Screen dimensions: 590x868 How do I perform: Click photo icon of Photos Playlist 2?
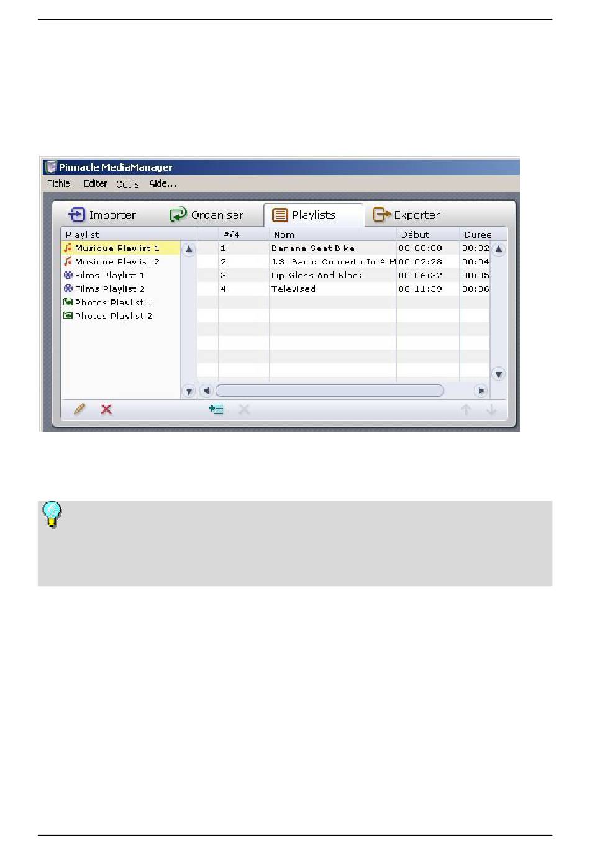click(68, 316)
